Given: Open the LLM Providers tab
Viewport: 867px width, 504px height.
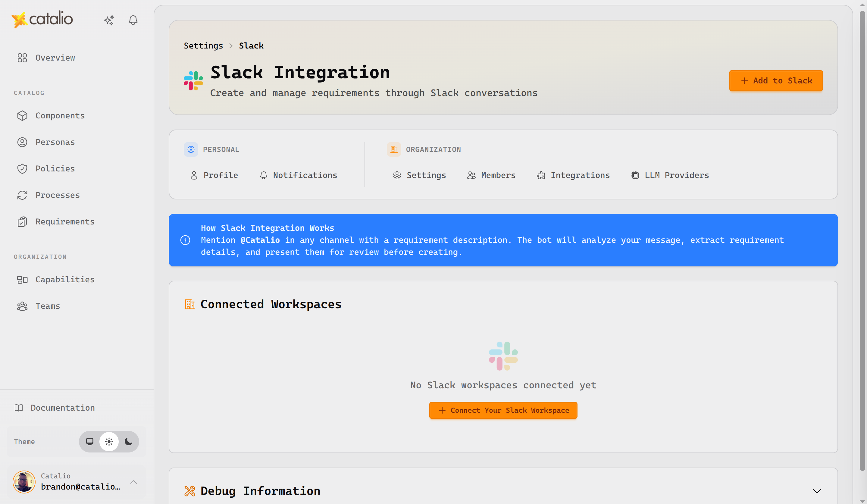Looking at the screenshot, I should (670, 175).
